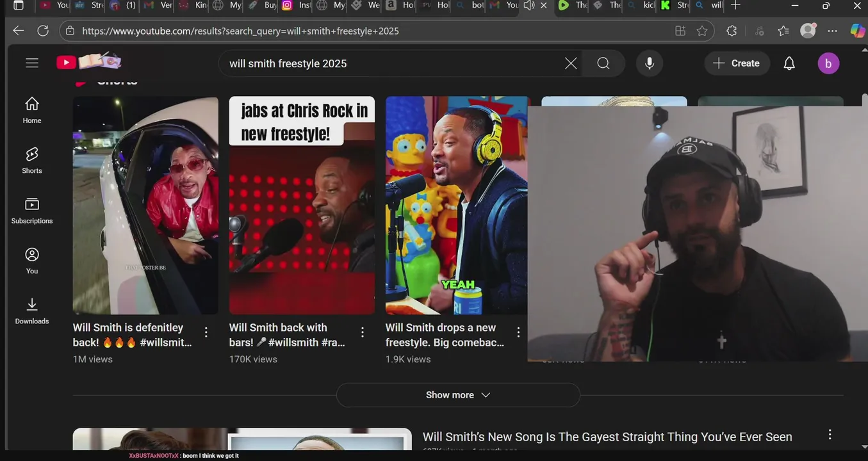Open the browser tab actions menu
Image resolution: width=868 pixels, height=461 pixels.
coord(19,6)
